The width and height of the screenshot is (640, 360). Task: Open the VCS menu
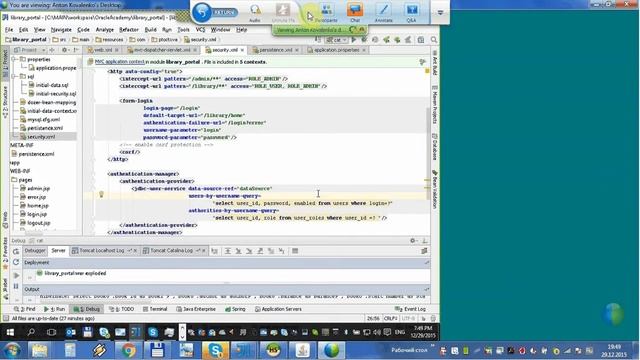click(x=200, y=30)
